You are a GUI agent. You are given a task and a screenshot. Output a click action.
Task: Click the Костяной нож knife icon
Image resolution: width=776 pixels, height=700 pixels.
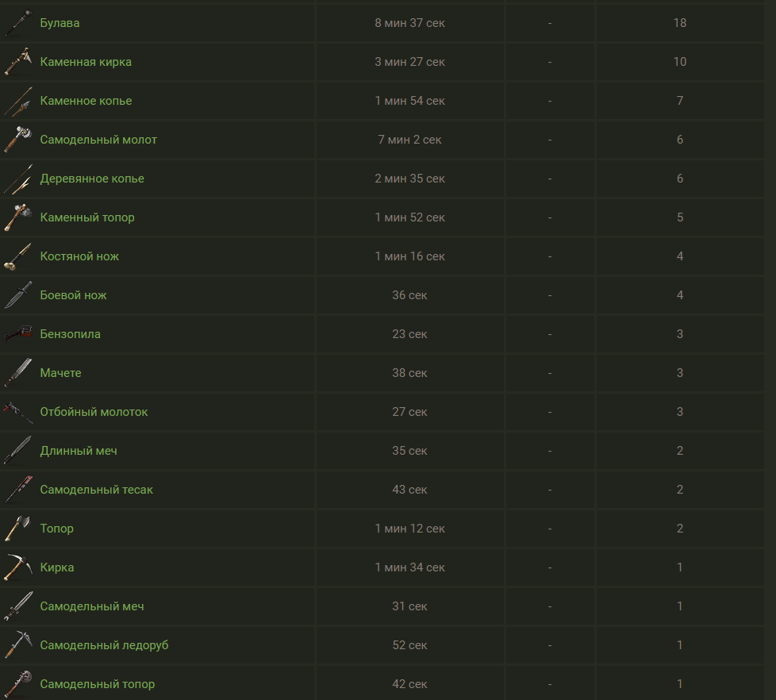pos(18,256)
